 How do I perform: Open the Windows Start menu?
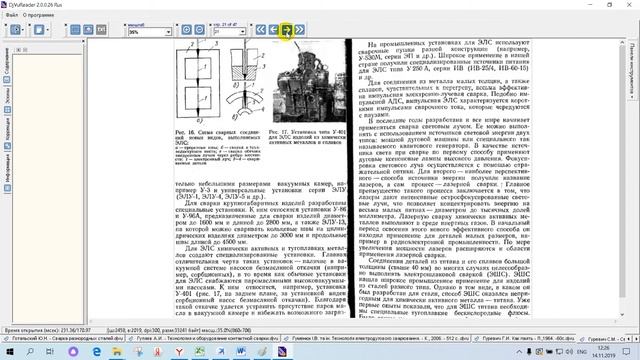coord(9,351)
